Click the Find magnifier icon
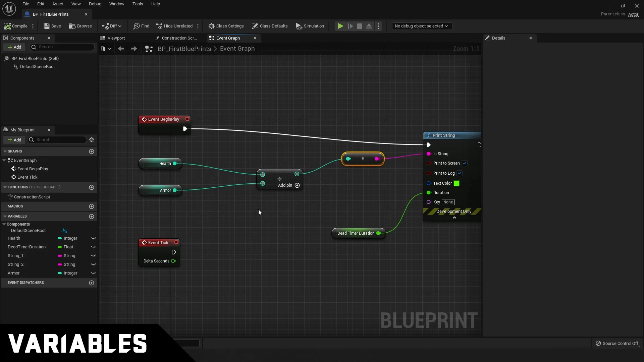The height and width of the screenshot is (362, 644). click(137, 26)
